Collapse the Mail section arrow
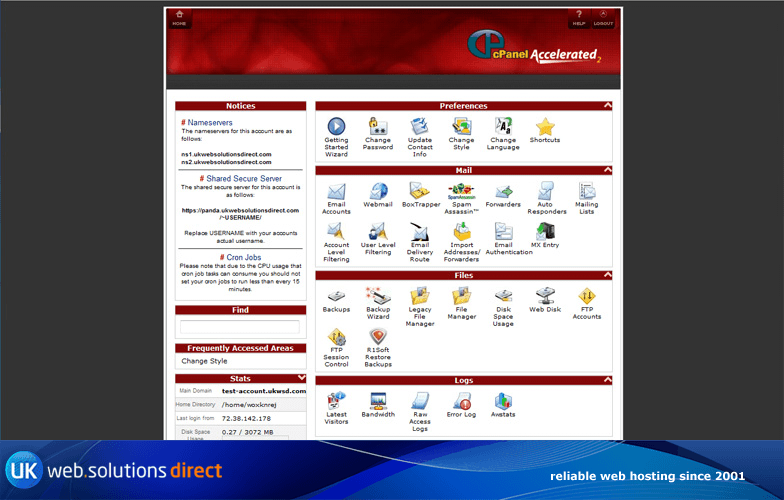This screenshot has width=784, height=500. tap(607, 170)
